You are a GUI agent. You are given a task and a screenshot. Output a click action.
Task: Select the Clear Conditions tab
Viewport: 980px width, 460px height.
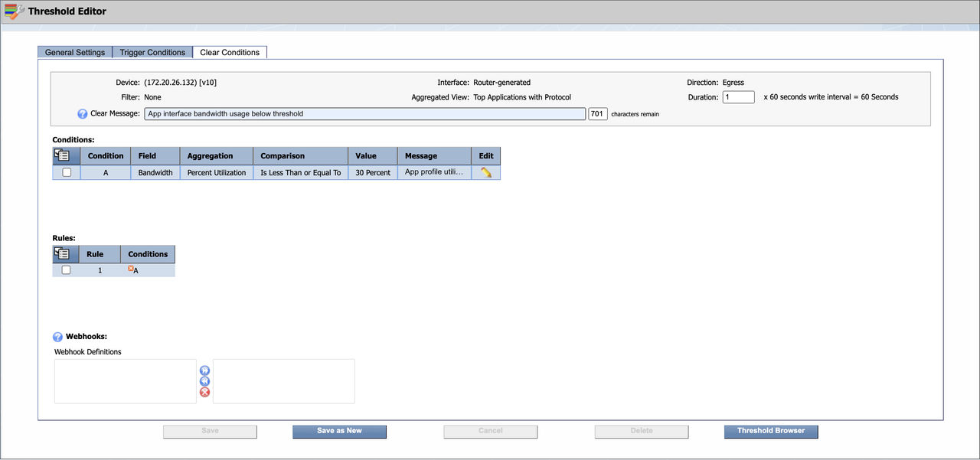coord(230,53)
